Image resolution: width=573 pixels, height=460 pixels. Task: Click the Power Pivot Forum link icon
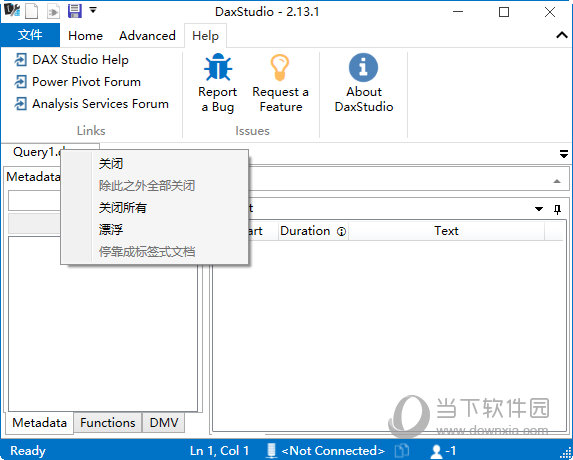(x=20, y=81)
